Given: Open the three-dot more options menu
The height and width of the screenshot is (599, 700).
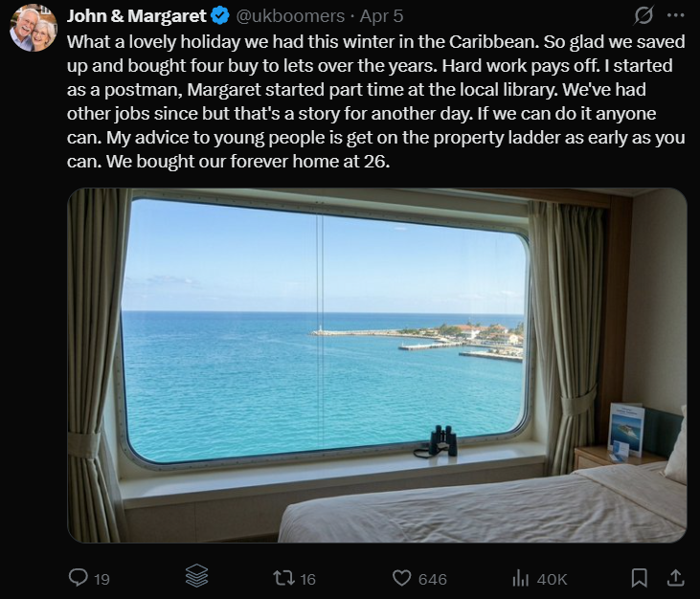Looking at the screenshot, I should (x=675, y=15).
